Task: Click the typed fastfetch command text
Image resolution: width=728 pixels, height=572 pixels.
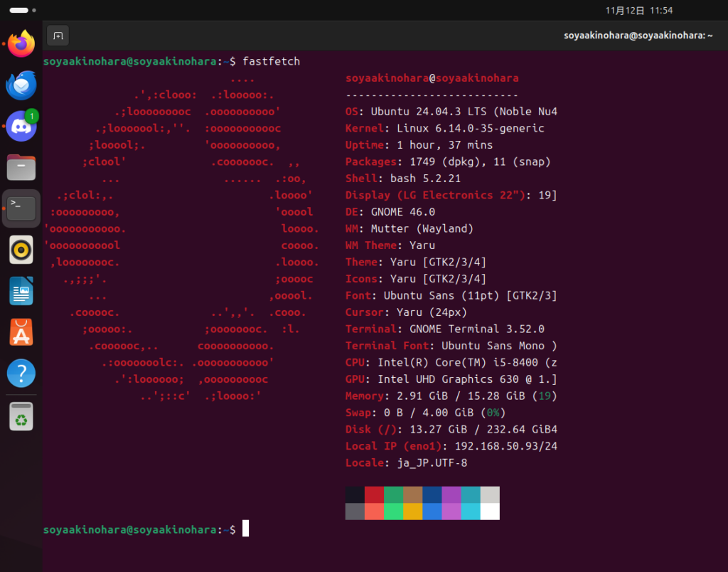Action: [x=271, y=61]
